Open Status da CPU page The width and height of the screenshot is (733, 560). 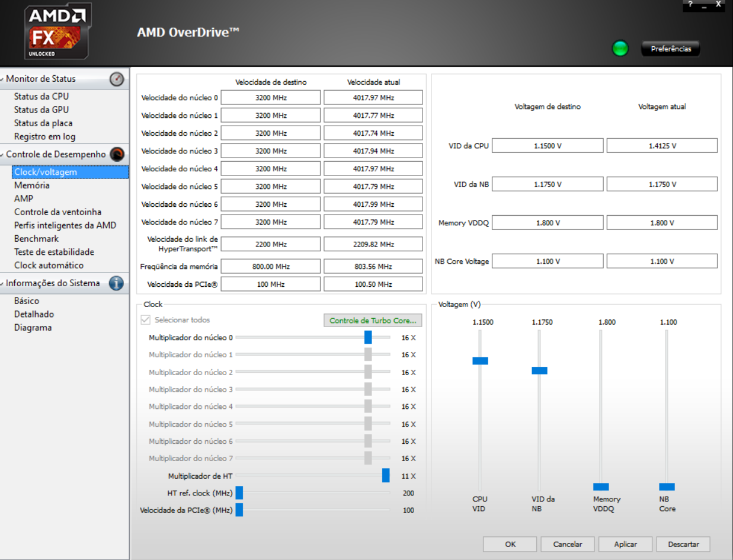(41, 96)
